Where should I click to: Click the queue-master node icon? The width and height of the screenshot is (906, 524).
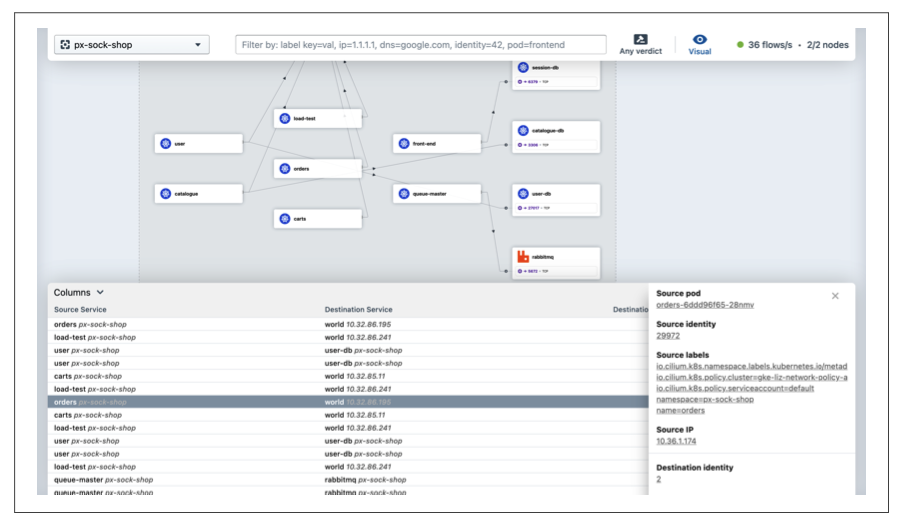coord(404,194)
